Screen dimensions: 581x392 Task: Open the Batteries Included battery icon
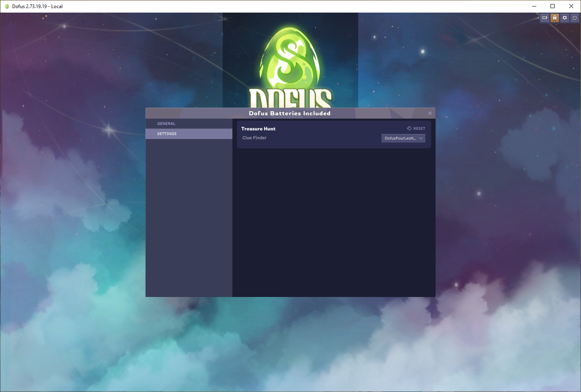tap(545, 18)
